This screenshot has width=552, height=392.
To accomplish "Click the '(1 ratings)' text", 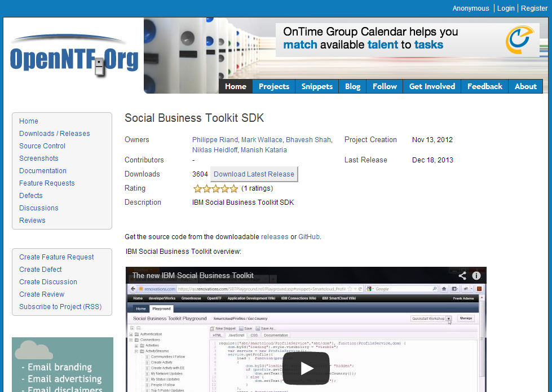I will click(257, 188).
